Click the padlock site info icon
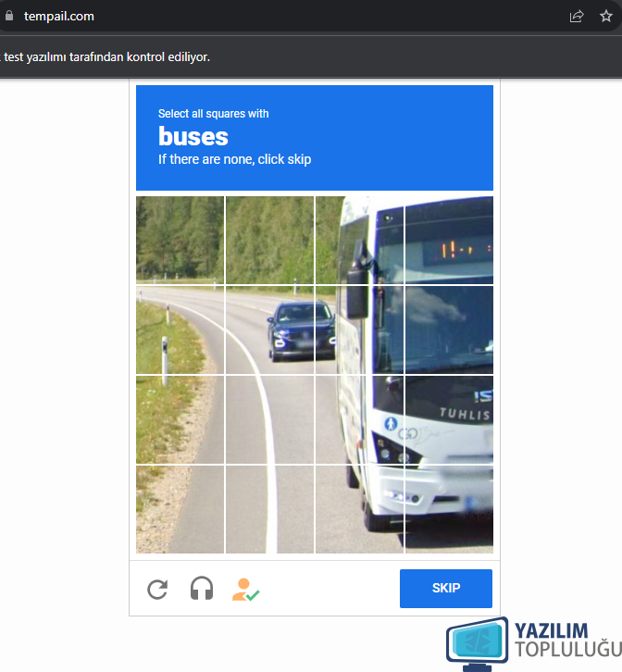 (9, 16)
